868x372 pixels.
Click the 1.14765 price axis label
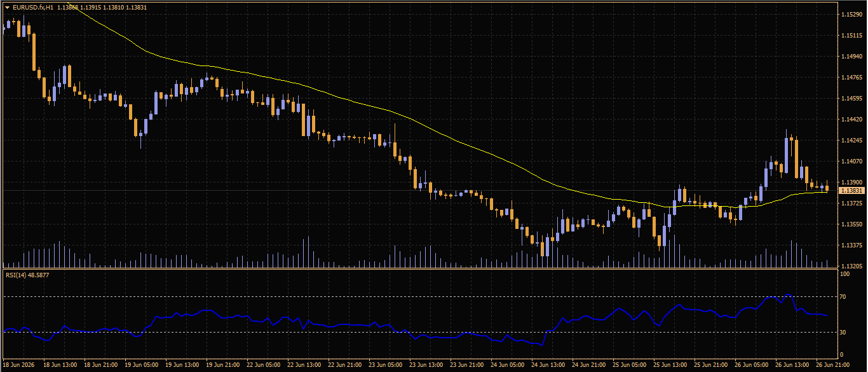tap(851, 77)
